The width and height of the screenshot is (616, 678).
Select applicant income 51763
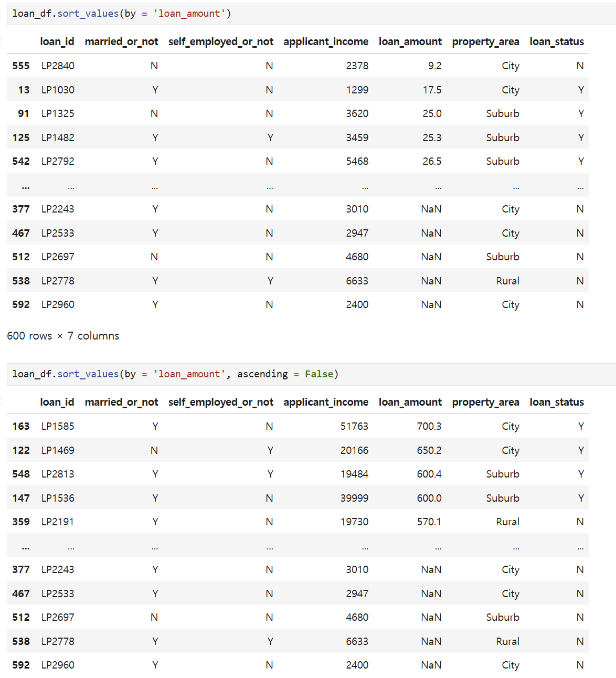point(354,426)
